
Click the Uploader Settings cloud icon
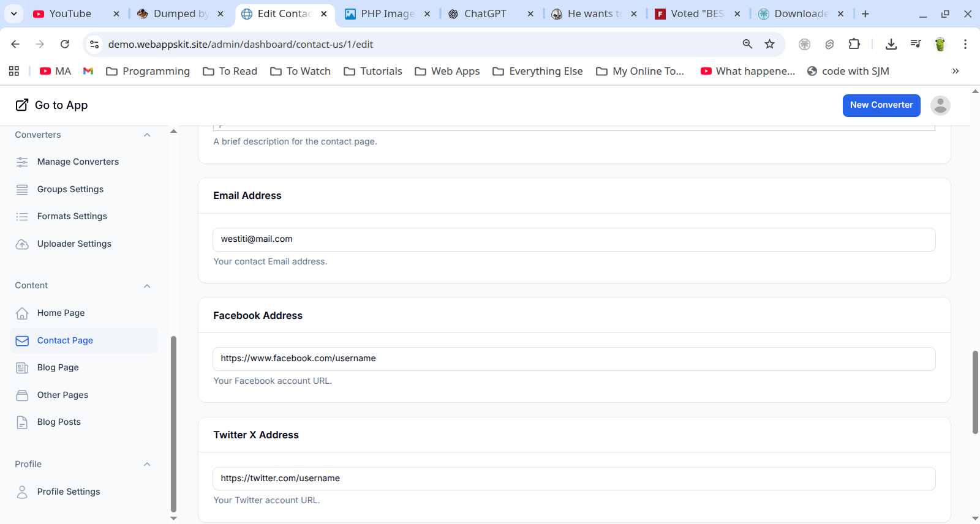tap(22, 244)
